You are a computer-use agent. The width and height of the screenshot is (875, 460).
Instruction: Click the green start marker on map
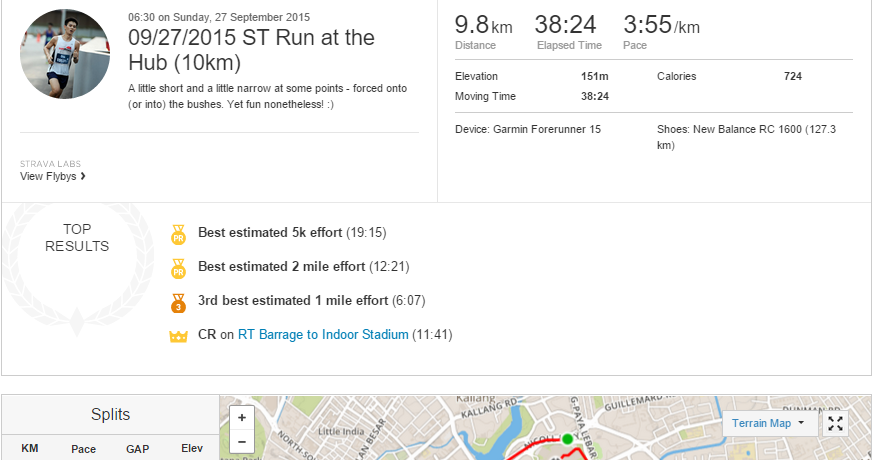pyautogui.click(x=567, y=439)
